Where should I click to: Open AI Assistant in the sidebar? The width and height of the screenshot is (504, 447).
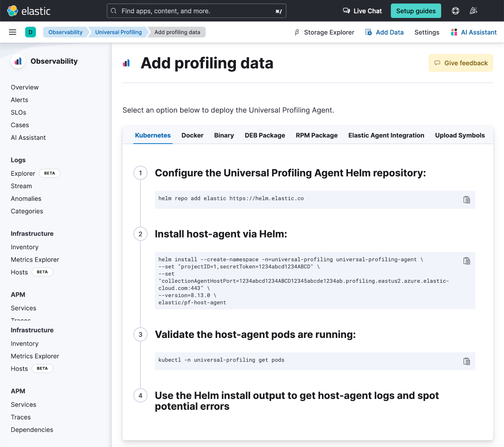click(28, 137)
